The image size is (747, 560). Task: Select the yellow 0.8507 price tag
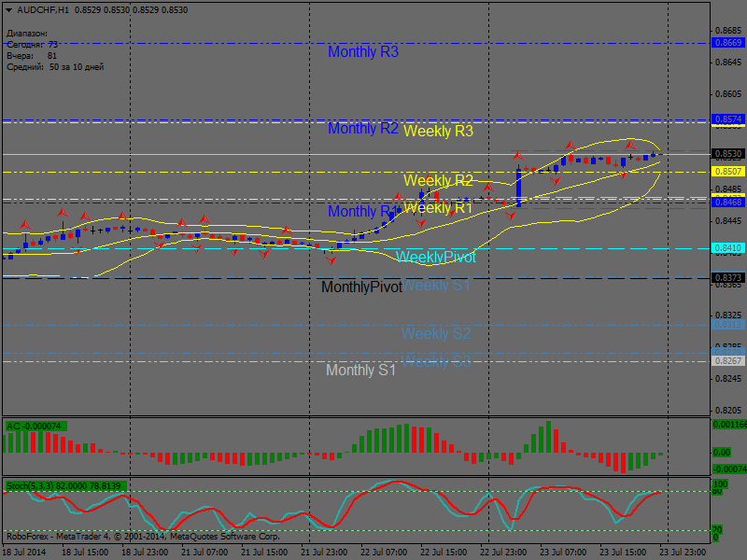pos(728,172)
